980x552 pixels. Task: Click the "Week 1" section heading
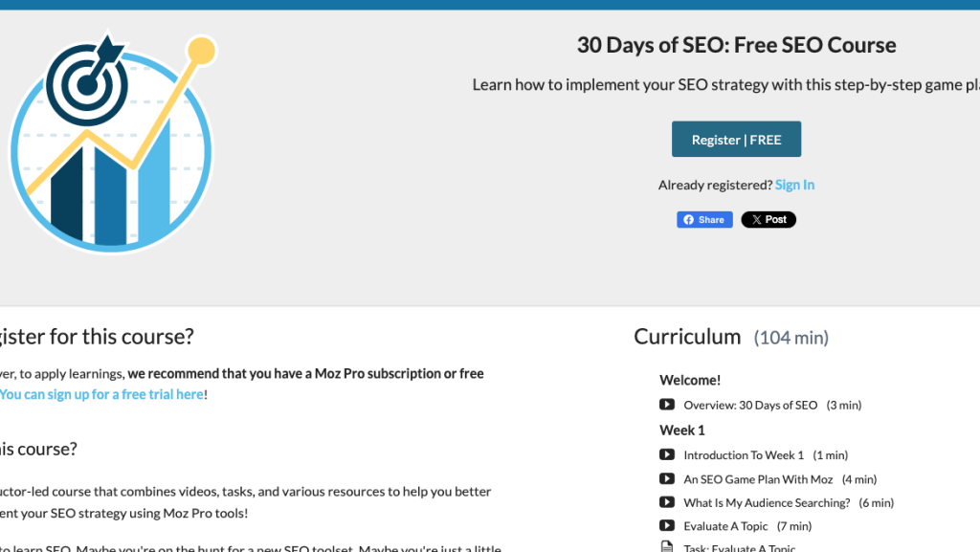(681, 430)
